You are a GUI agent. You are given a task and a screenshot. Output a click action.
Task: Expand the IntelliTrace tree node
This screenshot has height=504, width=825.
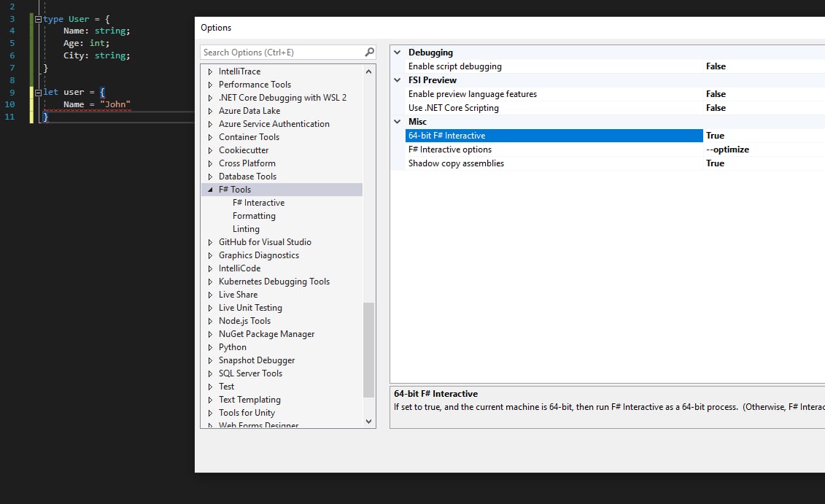pos(211,71)
